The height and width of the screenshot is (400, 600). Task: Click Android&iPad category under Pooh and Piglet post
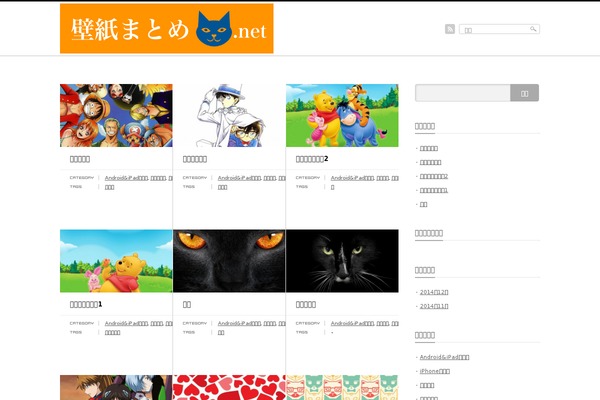(x=126, y=323)
